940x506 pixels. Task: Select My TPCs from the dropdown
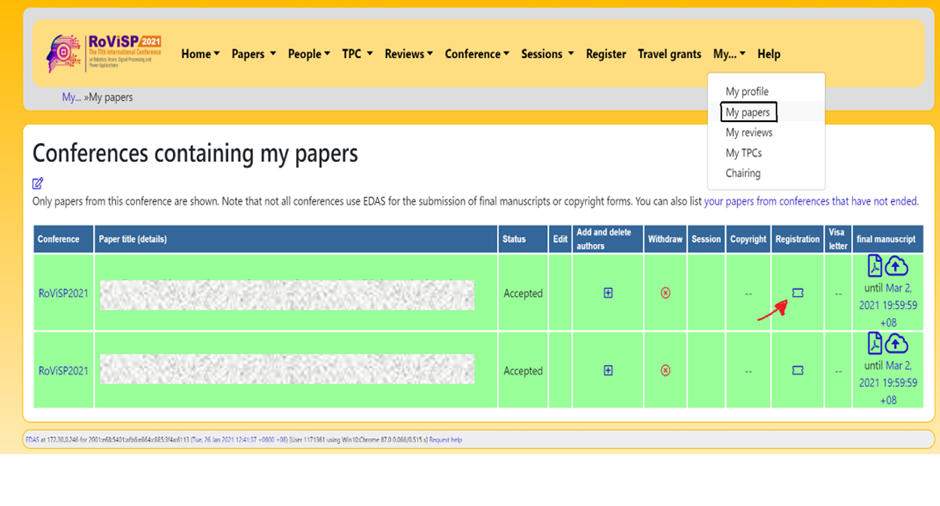pyautogui.click(x=743, y=153)
